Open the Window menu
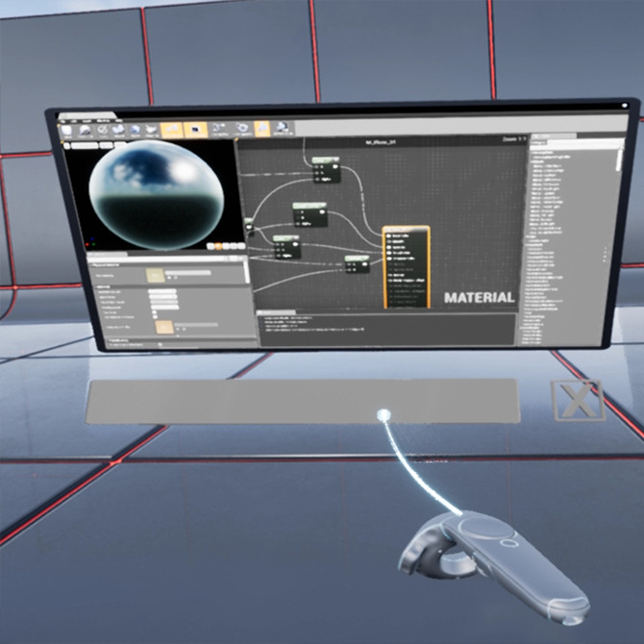644x644 pixels. coord(103,121)
